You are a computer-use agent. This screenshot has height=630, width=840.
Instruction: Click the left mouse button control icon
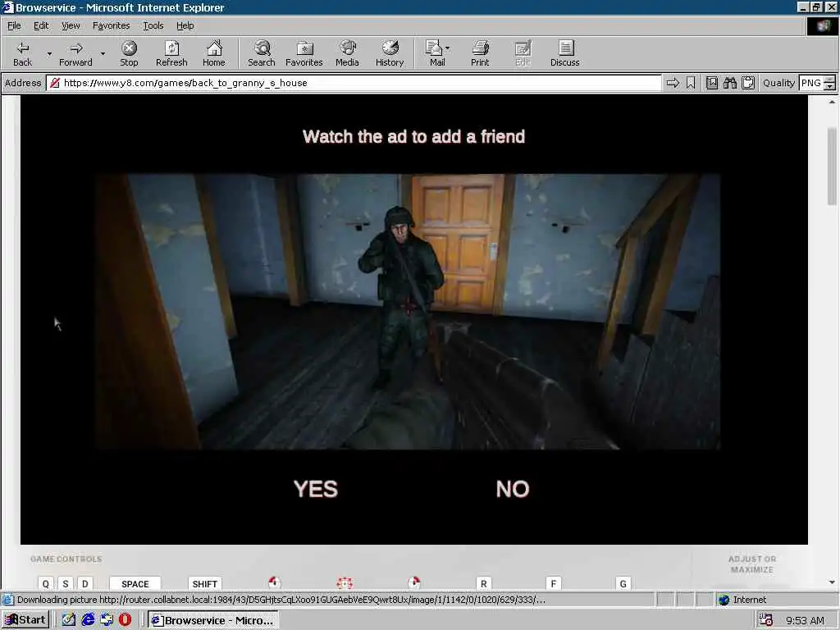click(x=274, y=582)
